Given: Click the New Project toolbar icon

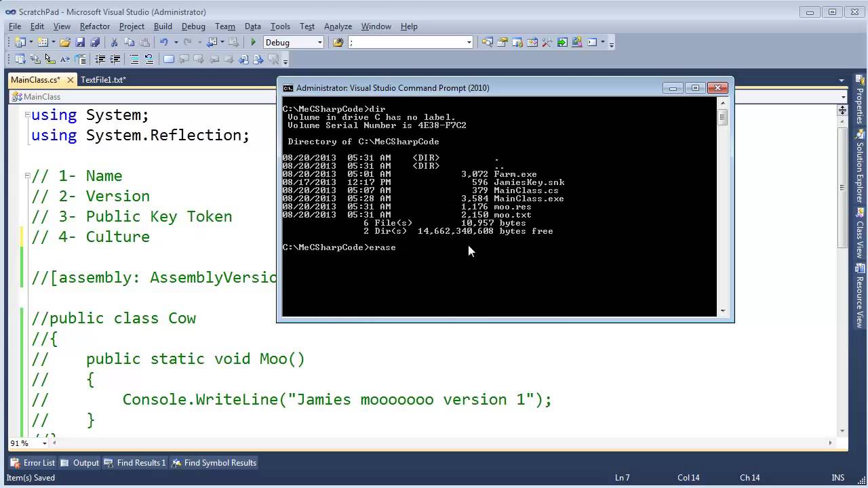Looking at the screenshot, I should (20, 42).
